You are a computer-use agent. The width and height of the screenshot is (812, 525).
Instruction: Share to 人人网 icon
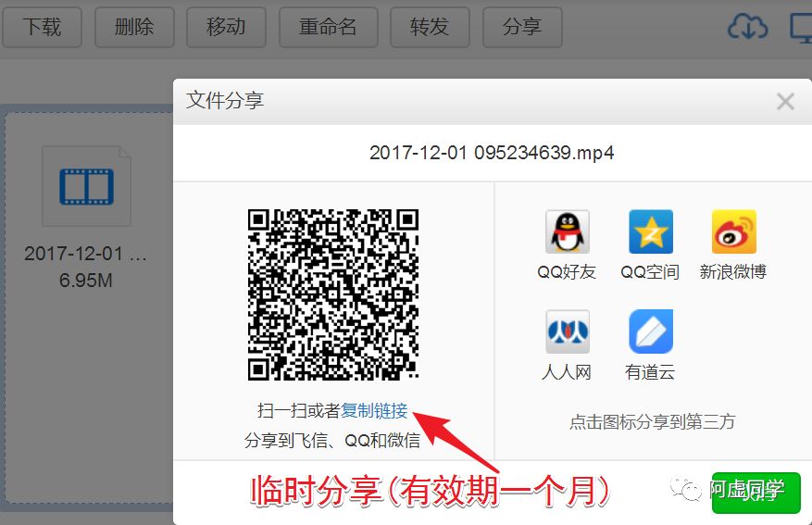click(x=567, y=331)
